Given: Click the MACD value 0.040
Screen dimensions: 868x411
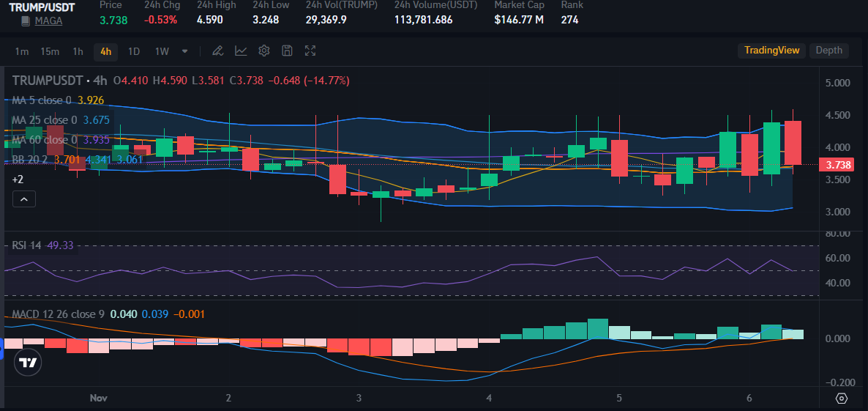Looking at the screenshot, I should click(x=124, y=314).
